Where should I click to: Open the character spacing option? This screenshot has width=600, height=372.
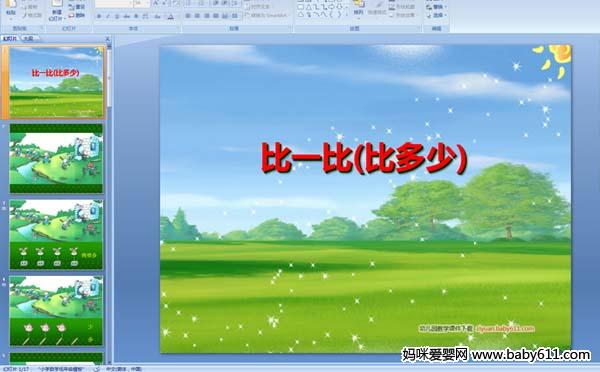pos(145,16)
